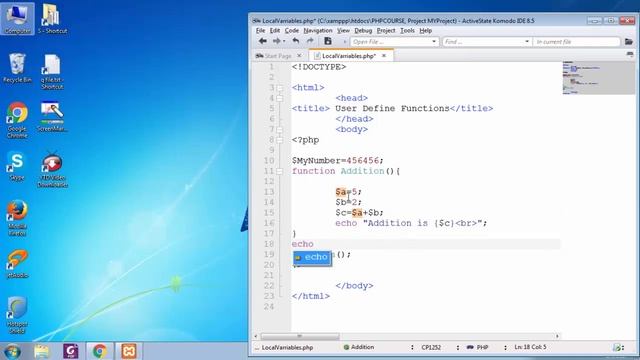Expand the Open File dropdown arrow
Screen dimensions: 640x360
[434, 42]
